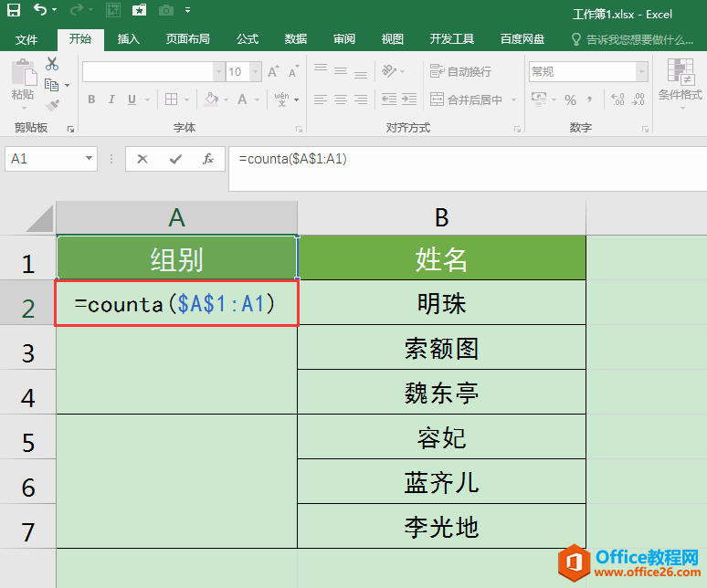Click the Decrease Font Size icon
The width and height of the screenshot is (707, 588).
click(293, 71)
